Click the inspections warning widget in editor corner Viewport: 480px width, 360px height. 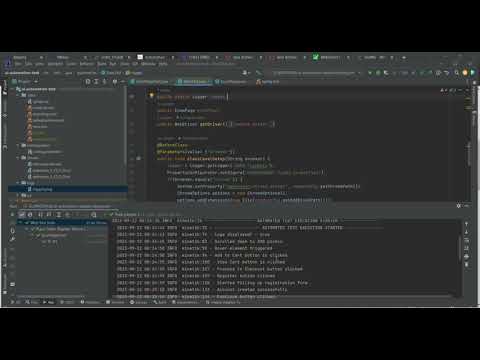[x=447, y=90]
